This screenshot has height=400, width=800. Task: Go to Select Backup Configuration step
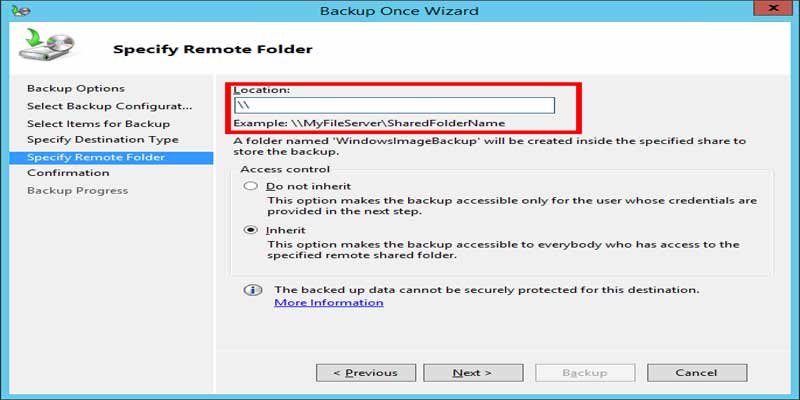[x=110, y=106]
